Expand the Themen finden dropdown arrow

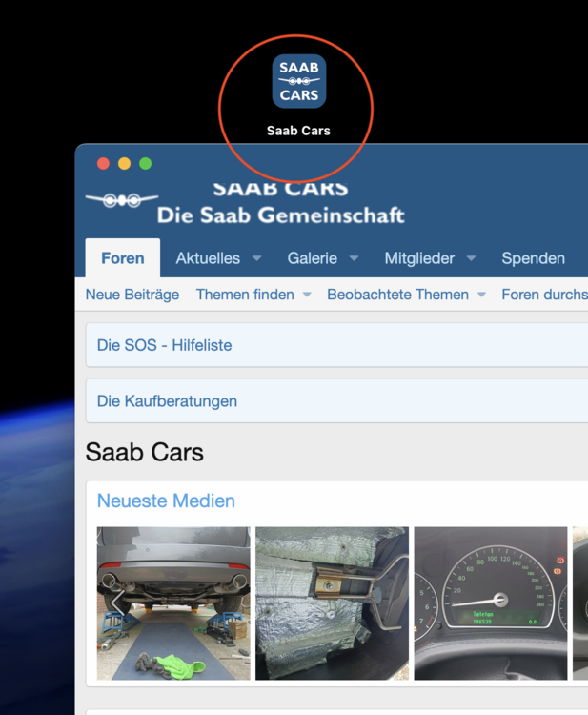coord(307,295)
